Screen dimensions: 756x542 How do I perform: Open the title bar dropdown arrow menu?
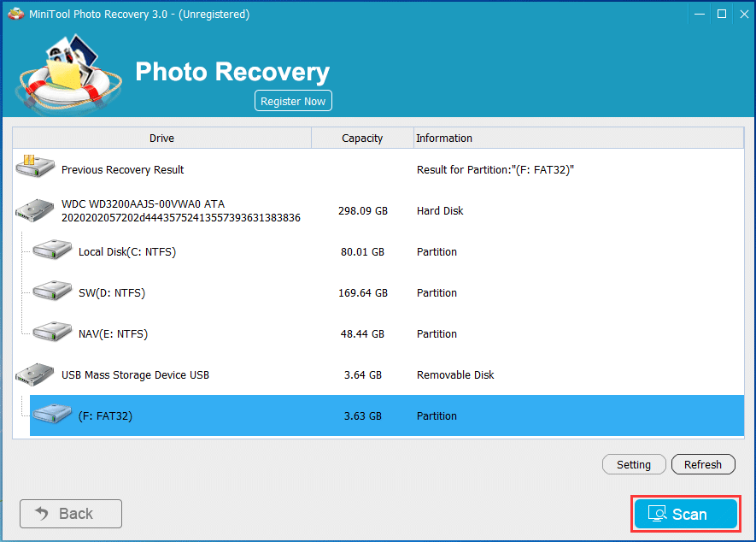click(x=676, y=14)
